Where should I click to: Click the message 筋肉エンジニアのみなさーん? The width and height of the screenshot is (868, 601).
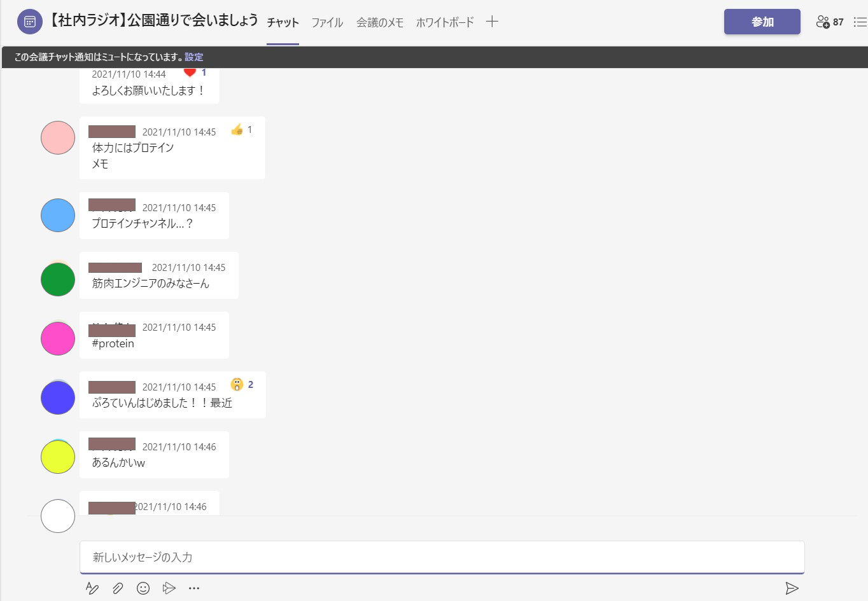pos(151,284)
